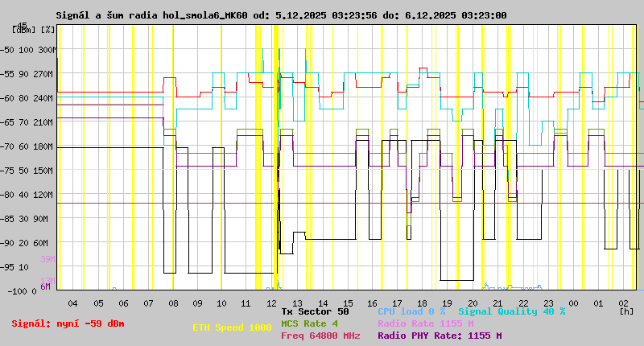Screen dimensions: 644x346
Task: Click the yellow 'ETH Speed 1000' legend label
Action: click(232, 327)
